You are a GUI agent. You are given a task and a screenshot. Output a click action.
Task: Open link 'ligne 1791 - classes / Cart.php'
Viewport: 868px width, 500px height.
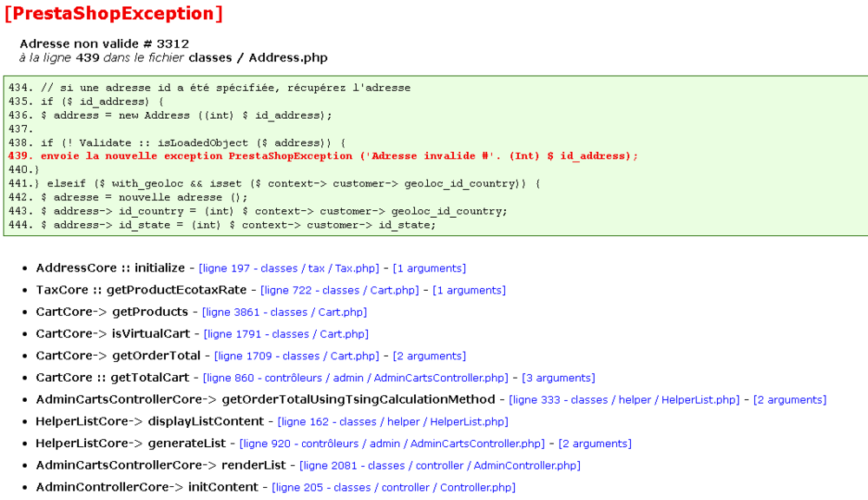point(286,334)
